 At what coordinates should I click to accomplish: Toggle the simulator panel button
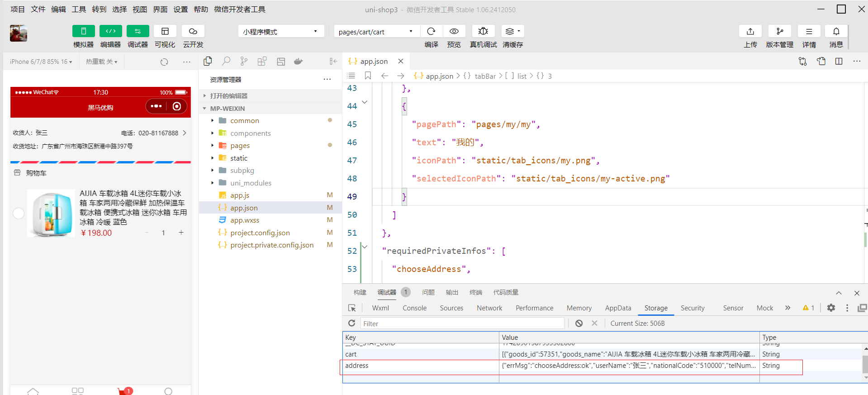point(83,31)
